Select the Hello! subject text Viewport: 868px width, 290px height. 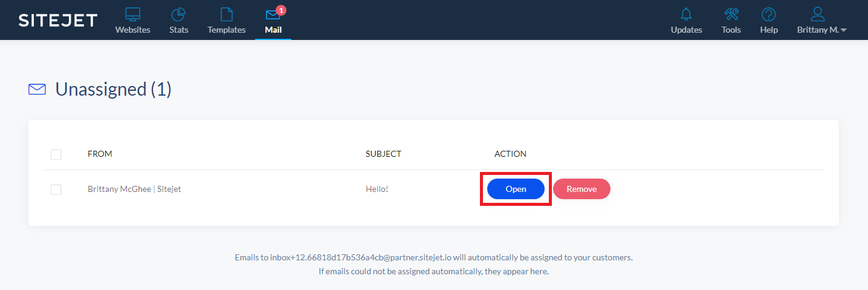(x=377, y=189)
